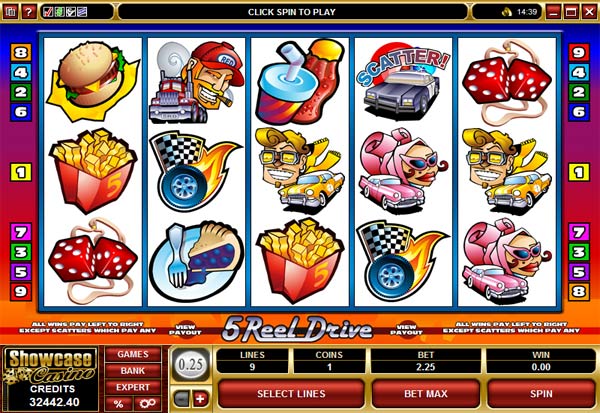Open the BANK menu
The width and height of the screenshot is (600, 413).
(x=133, y=371)
